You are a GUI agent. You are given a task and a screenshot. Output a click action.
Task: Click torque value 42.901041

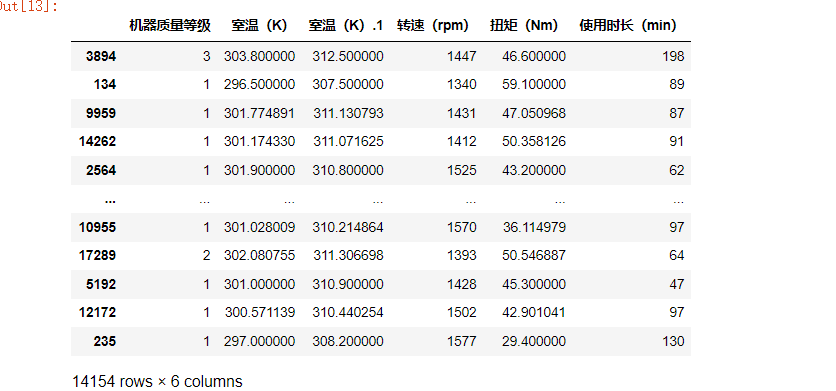pos(534,313)
